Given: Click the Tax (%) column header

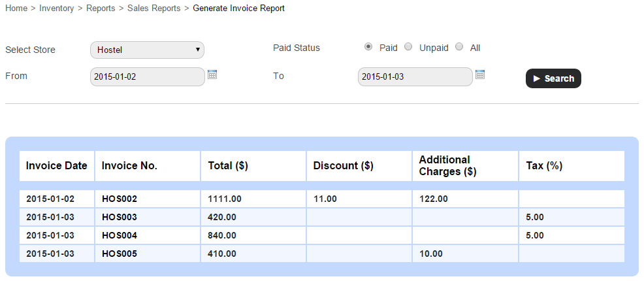Looking at the screenshot, I should [x=544, y=166].
